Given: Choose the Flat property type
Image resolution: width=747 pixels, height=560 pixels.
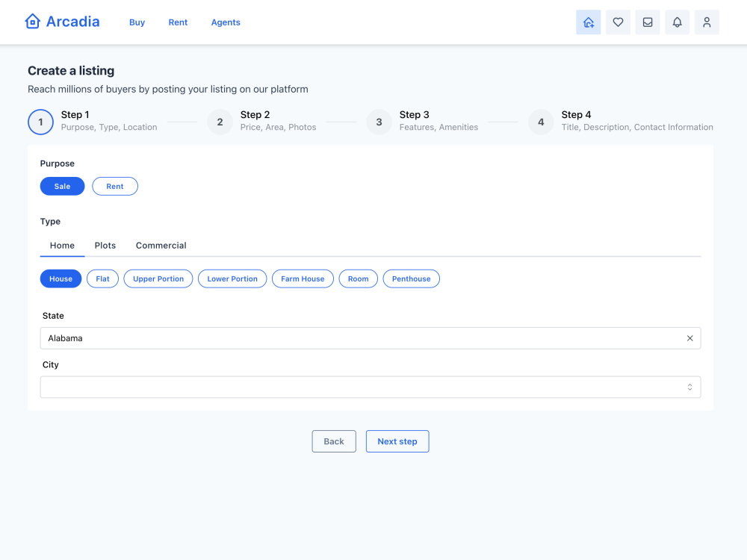Looking at the screenshot, I should click(102, 279).
